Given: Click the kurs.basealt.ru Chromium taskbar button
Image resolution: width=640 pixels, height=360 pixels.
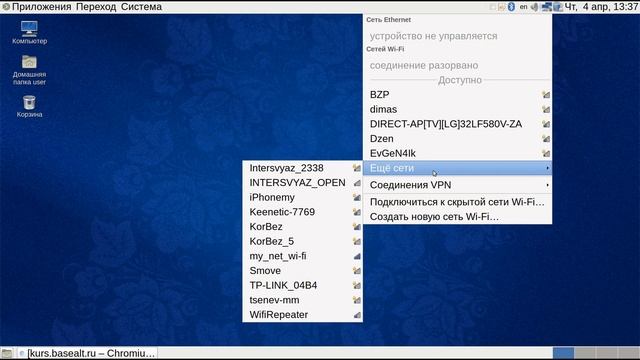Looking at the screenshot, I should coord(87,353).
